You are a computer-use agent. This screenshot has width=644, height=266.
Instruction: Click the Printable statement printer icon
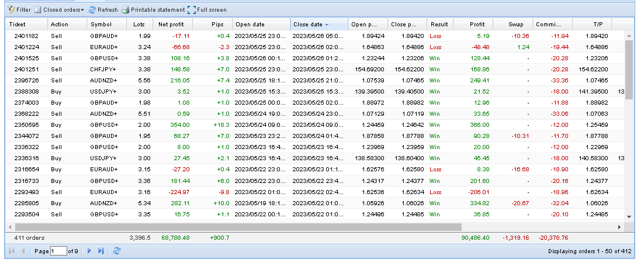(126, 10)
